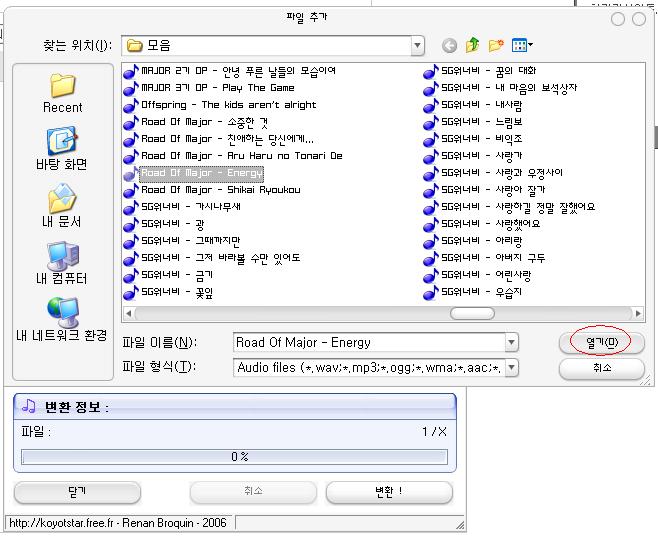Open 내 컴퓨터 shortcut
The image size is (658, 539).
(x=62, y=263)
